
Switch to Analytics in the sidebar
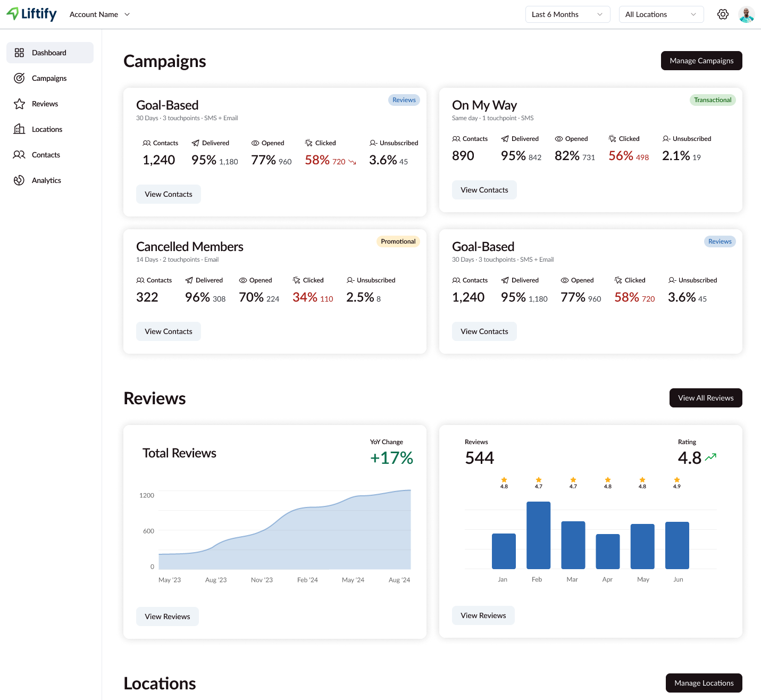click(50, 180)
